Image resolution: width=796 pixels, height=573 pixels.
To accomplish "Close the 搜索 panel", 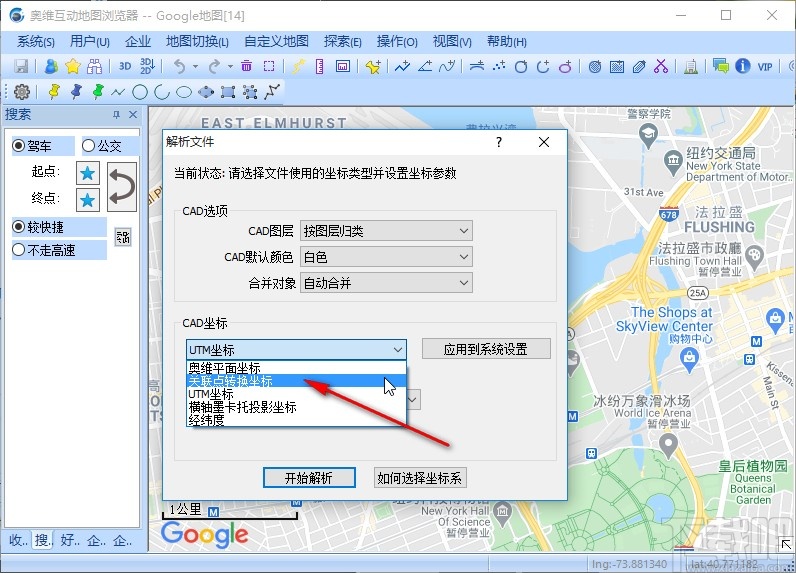I will 133,115.
